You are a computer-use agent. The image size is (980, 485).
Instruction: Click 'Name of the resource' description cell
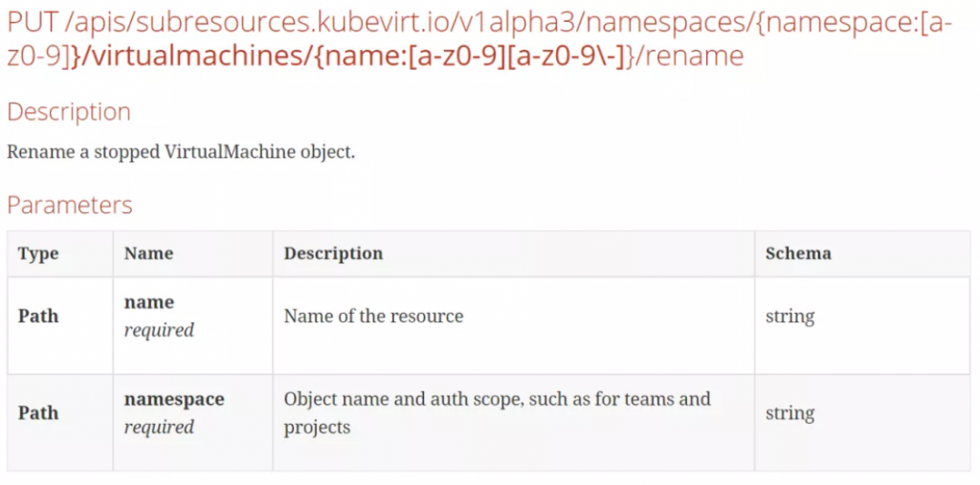(x=374, y=317)
